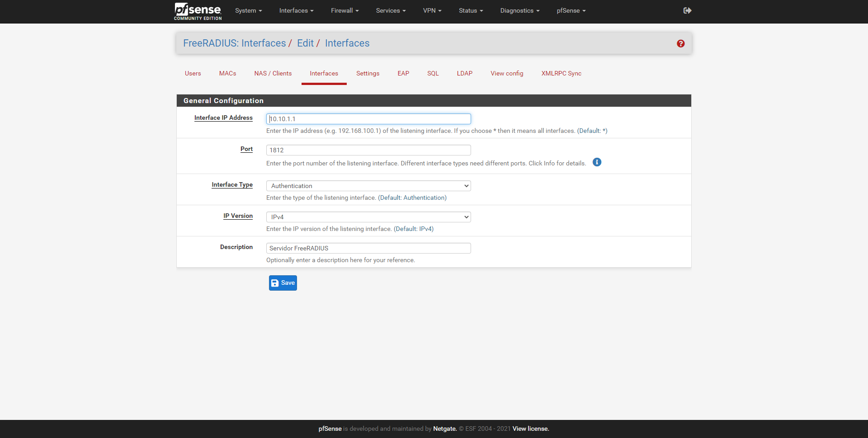Click the General Configuration section header
The height and width of the screenshot is (438, 868).
tap(434, 101)
